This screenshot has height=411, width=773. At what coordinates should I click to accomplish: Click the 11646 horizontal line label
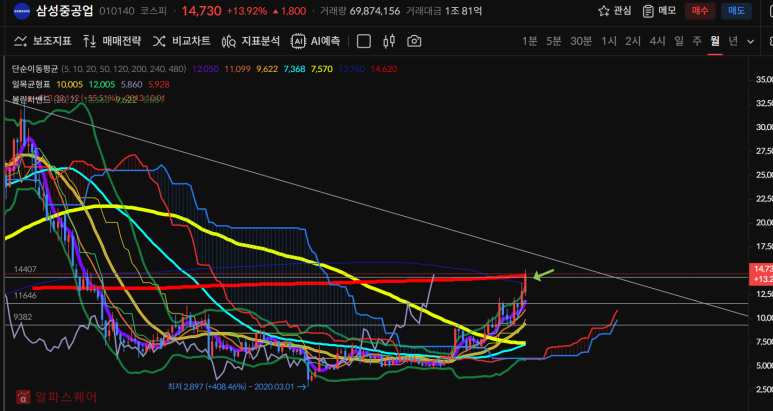[x=23, y=295]
